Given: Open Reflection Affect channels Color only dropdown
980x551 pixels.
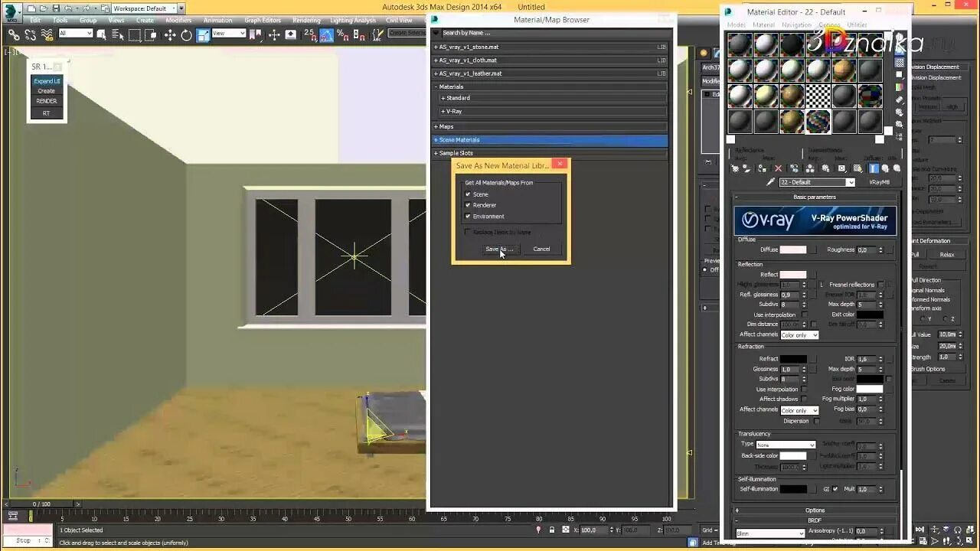Looking at the screenshot, I should pyautogui.click(x=799, y=335).
